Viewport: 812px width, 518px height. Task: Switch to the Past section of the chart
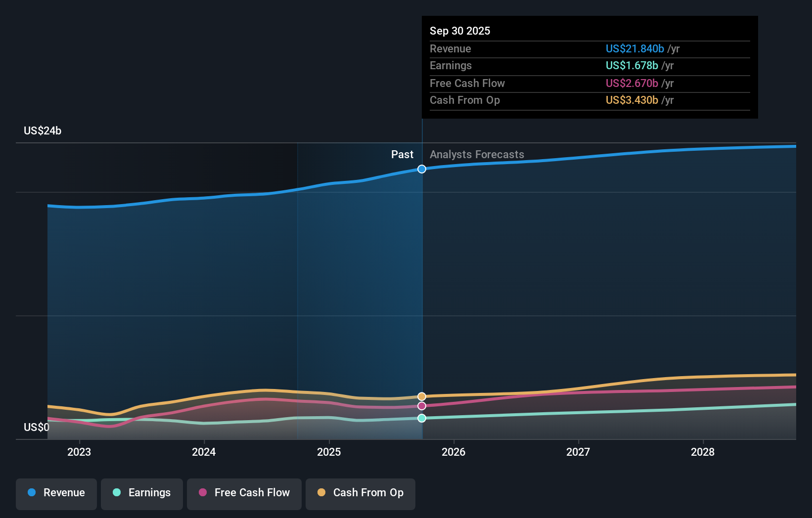(x=402, y=154)
